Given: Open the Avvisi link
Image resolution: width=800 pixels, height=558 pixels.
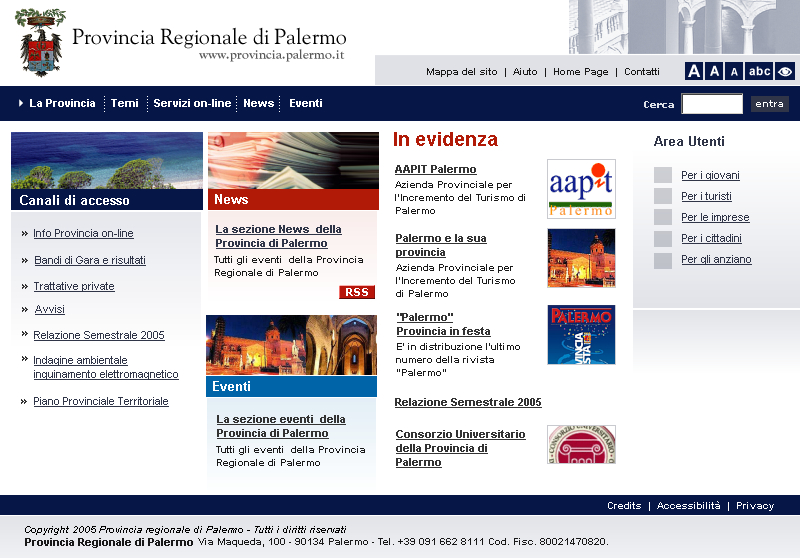Looking at the screenshot, I should 49,309.
